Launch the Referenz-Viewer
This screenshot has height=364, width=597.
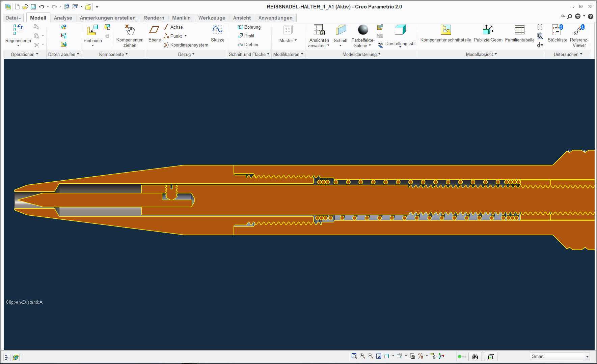(579, 30)
